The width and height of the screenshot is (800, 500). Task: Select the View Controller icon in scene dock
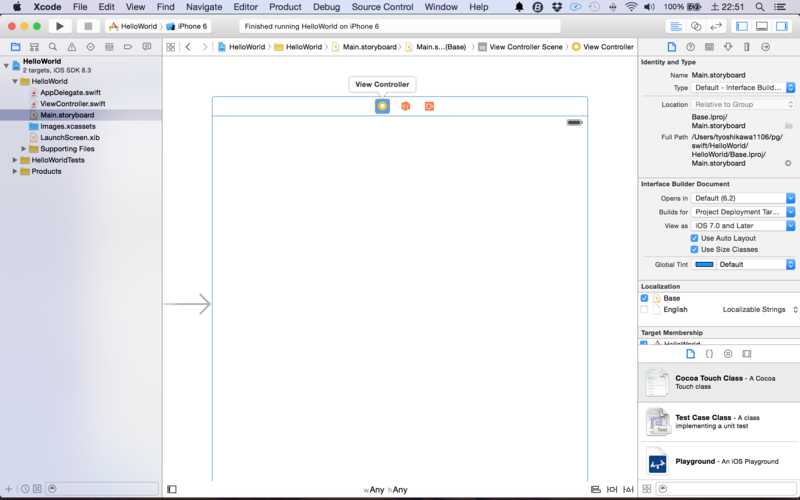click(382, 106)
